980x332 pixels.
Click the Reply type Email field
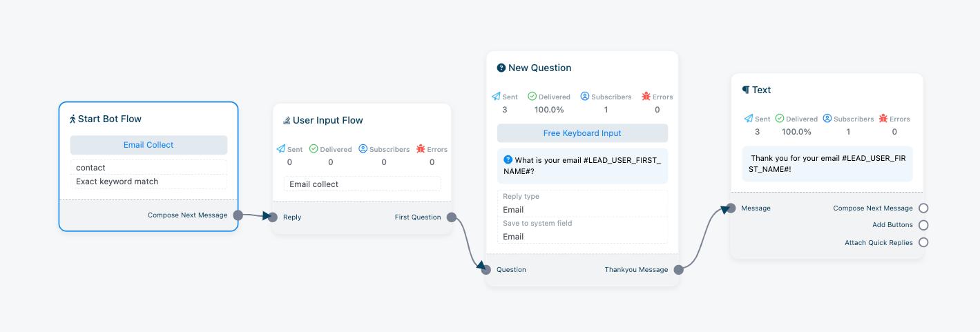[582, 210]
